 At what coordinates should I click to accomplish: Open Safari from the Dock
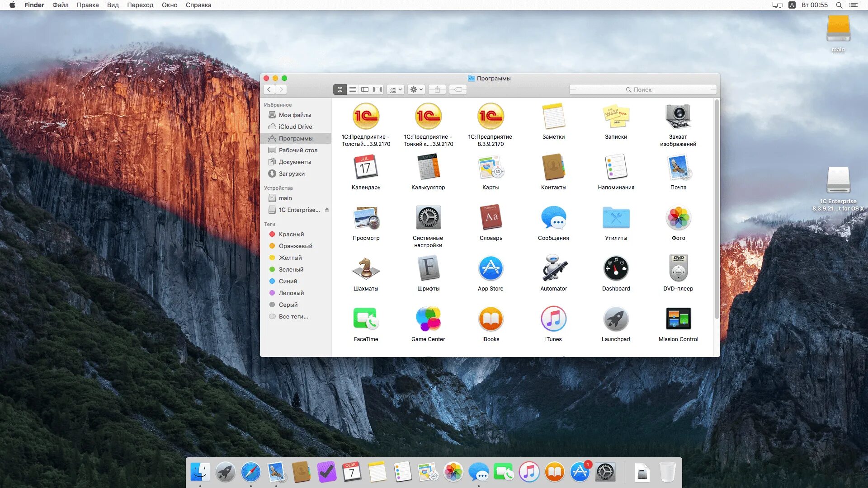250,473
